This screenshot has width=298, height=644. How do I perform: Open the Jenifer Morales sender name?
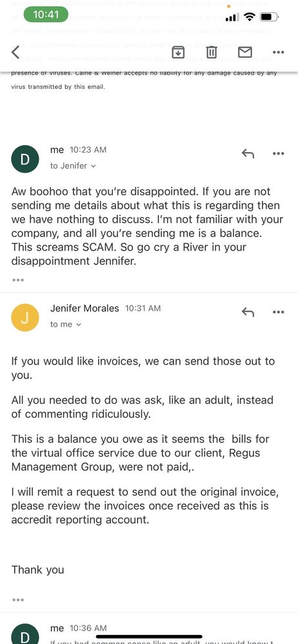pos(84,308)
